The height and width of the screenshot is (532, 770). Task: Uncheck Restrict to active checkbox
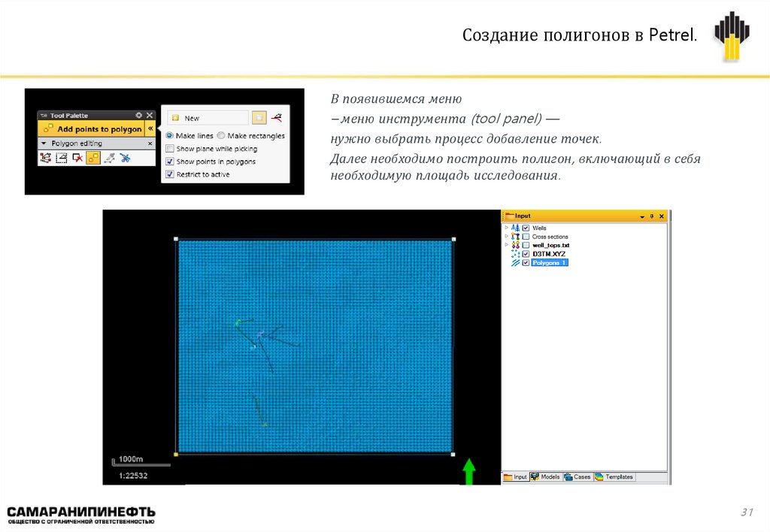tap(170, 174)
